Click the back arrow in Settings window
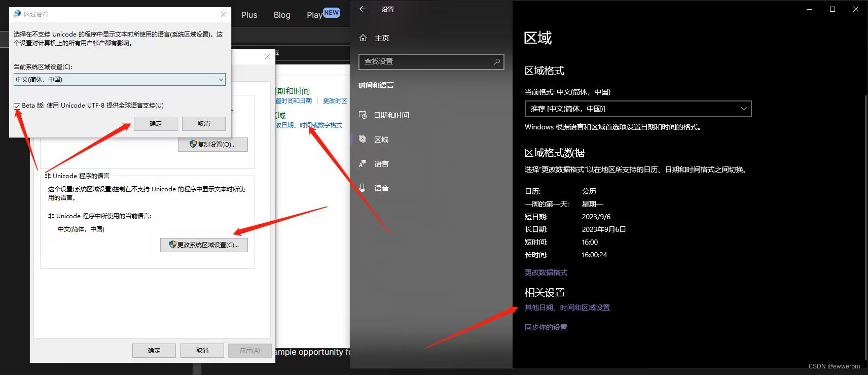This screenshot has height=375, width=868. [362, 9]
